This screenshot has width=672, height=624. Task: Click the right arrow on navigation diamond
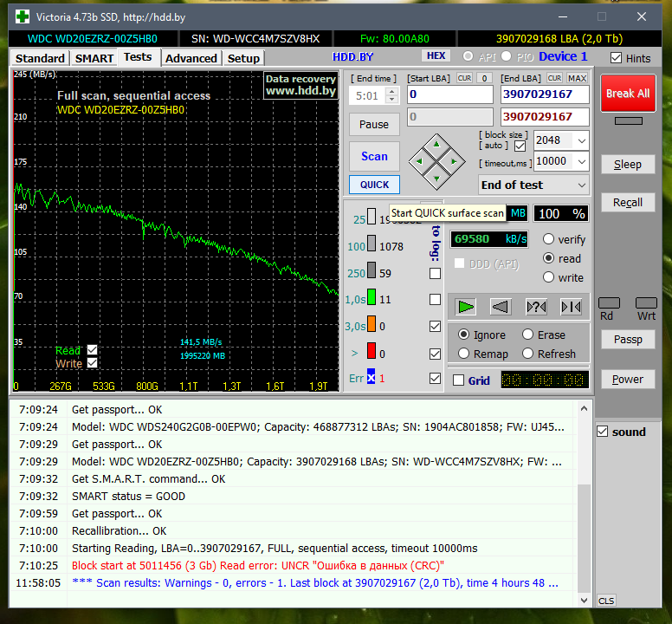[454, 162]
